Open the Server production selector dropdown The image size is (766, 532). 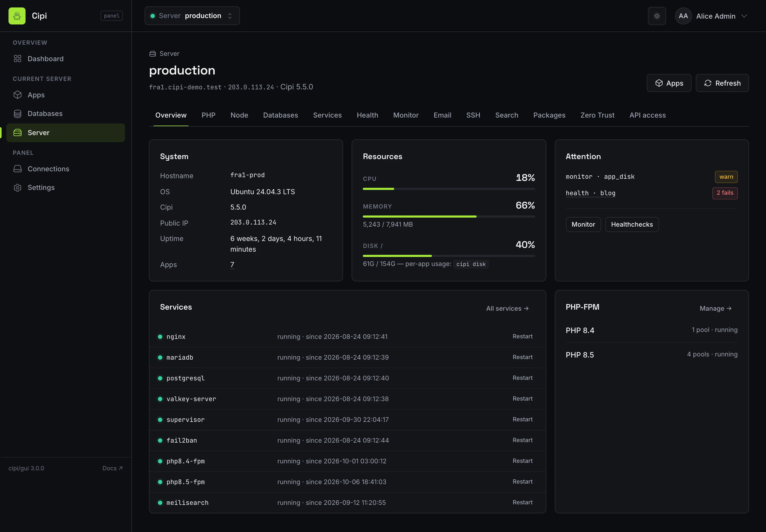(192, 16)
